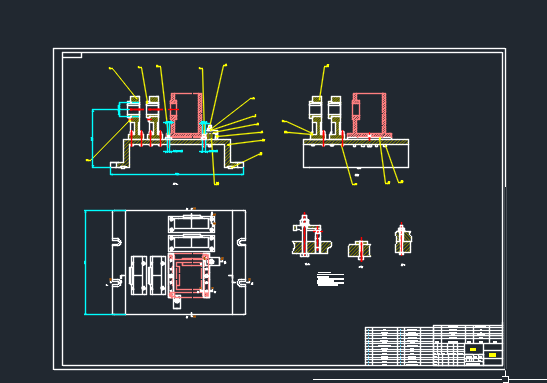Click the cyan vertical dimension line beside the front view

tap(93, 138)
